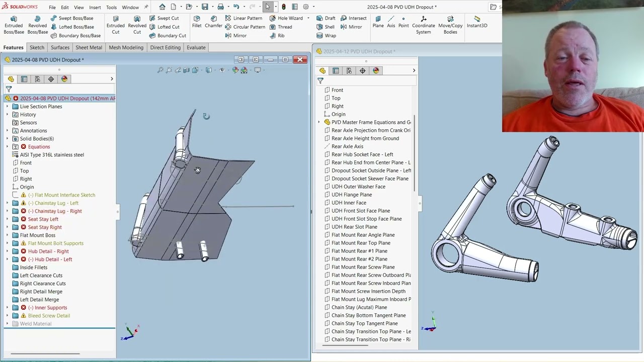
Task: Expand the History folder
Action: (x=7, y=115)
